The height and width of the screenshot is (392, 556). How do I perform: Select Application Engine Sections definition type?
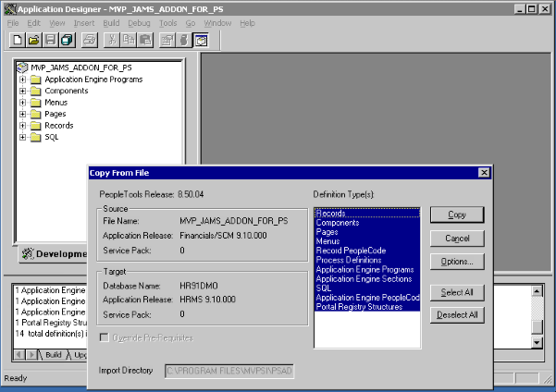pyautogui.click(x=367, y=279)
